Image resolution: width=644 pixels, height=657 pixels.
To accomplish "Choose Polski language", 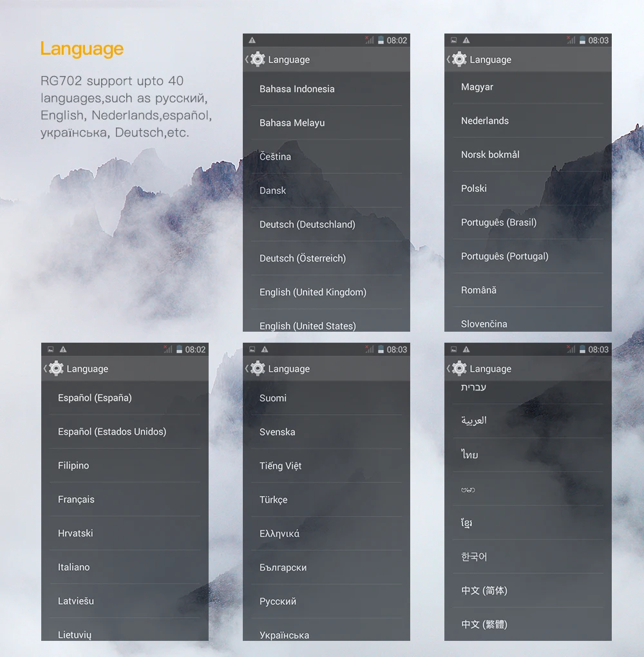I will (528, 189).
